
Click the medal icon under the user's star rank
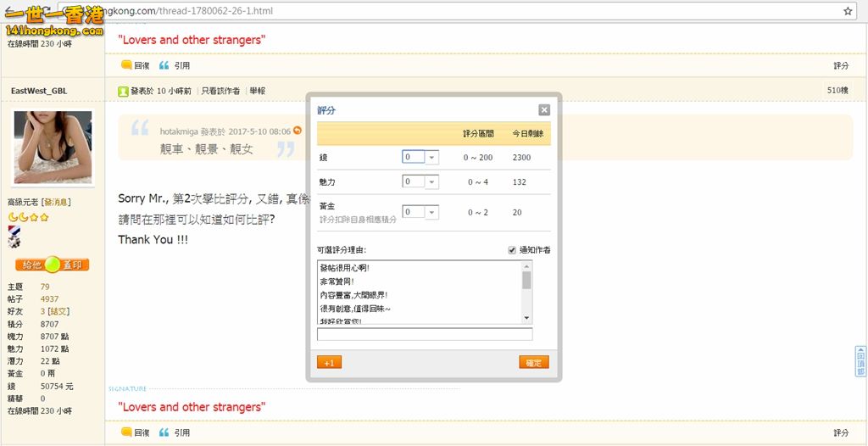point(14,237)
